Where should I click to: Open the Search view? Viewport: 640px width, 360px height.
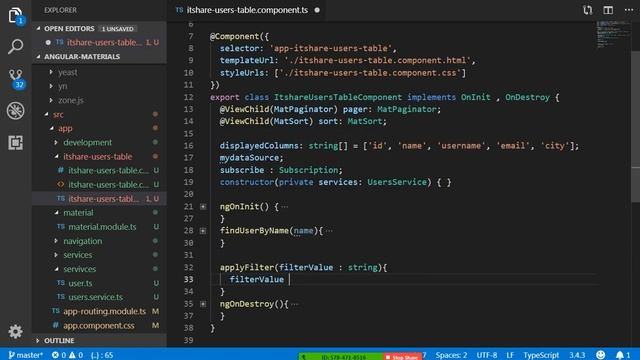[16, 47]
